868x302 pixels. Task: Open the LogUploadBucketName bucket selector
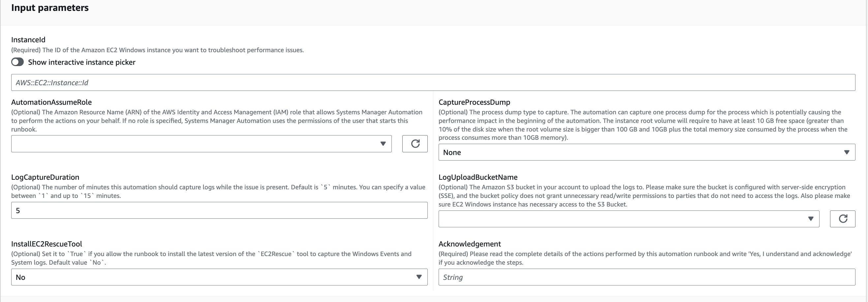pyautogui.click(x=629, y=219)
